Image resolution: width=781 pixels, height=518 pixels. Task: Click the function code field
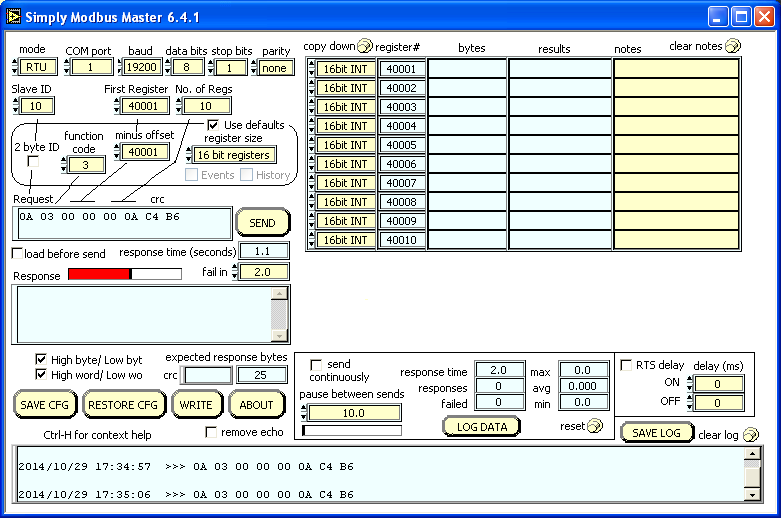pyautogui.click(x=86, y=165)
